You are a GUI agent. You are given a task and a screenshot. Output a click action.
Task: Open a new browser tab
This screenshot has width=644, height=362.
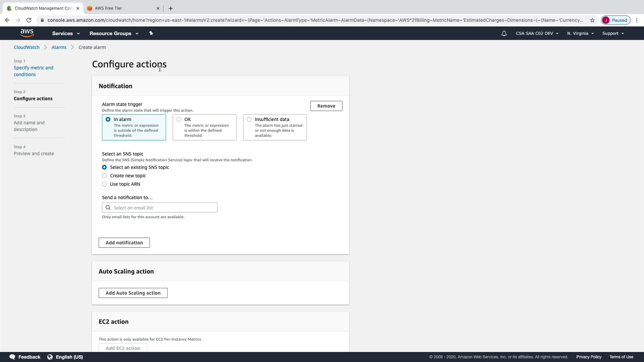[x=170, y=8]
